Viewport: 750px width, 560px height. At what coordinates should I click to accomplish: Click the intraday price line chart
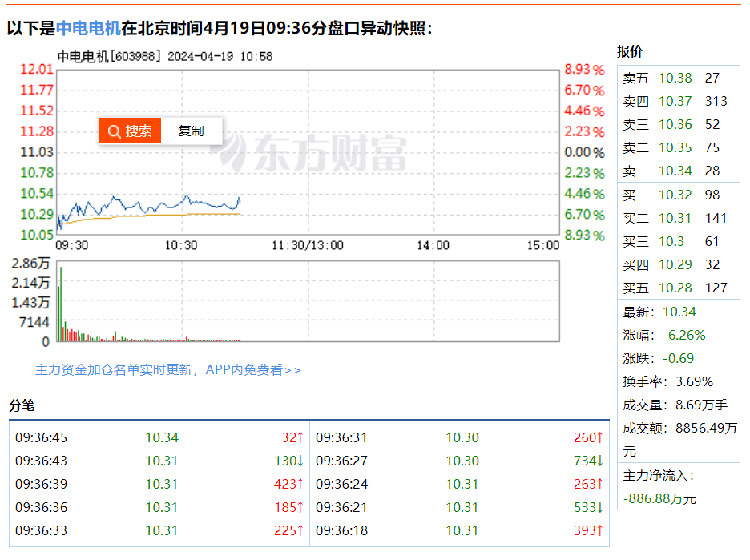point(308,152)
